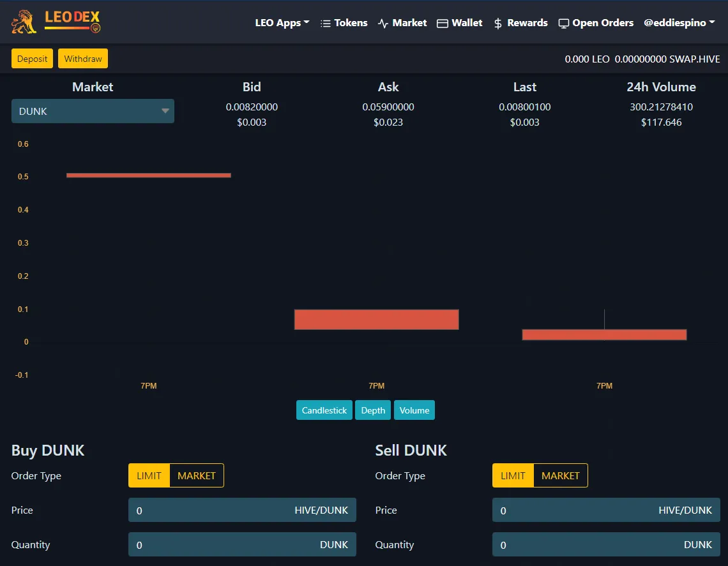
Task: Select LIMIT order type under Sell DUNK
Action: tap(513, 475)
